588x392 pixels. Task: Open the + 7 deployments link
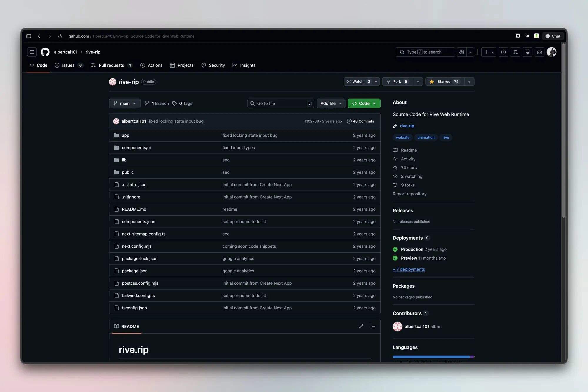click(409, 269)
